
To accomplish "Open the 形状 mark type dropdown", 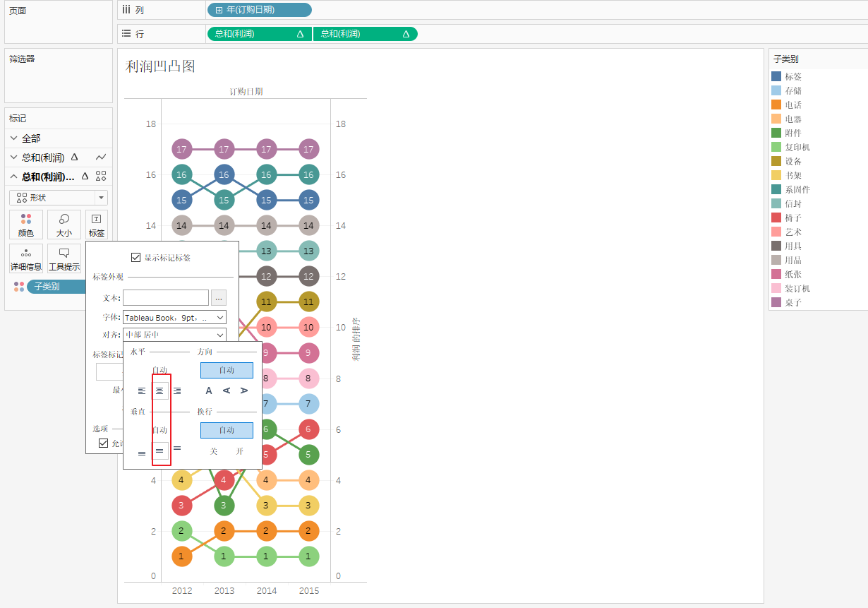I will click(59, 198).
